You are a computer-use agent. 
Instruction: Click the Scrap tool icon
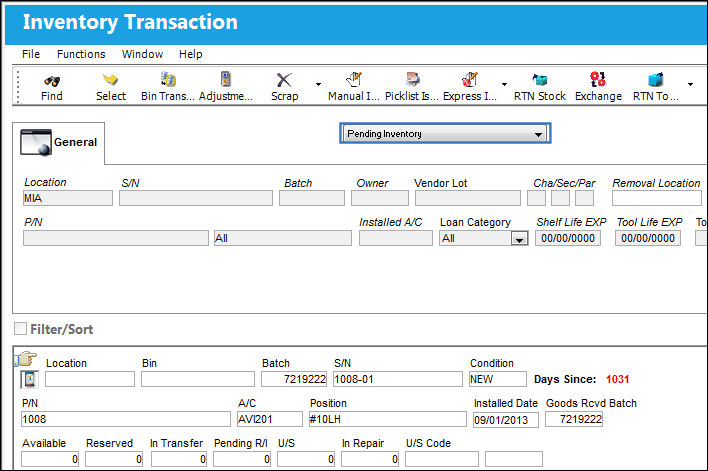click(284, 80)
